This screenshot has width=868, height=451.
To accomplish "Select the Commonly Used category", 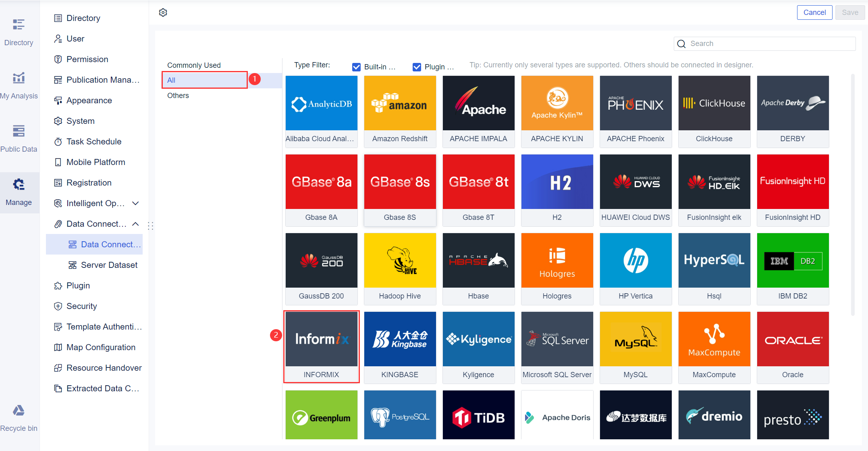I will click(194, 65).
